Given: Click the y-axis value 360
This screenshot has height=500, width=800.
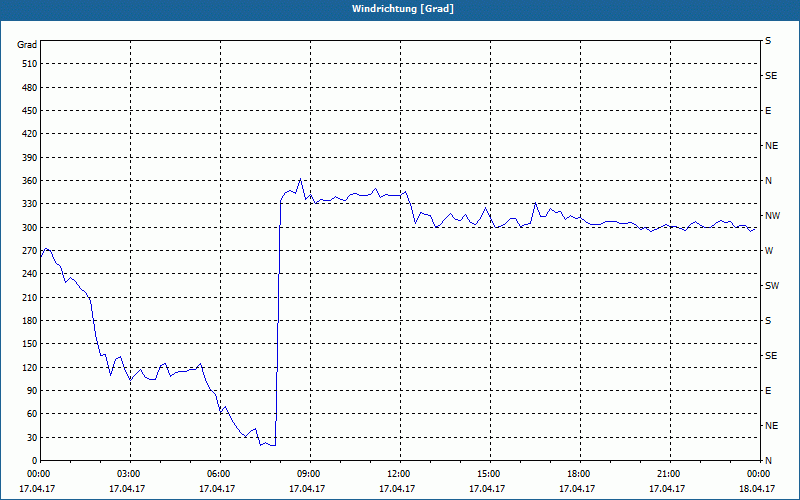Looking at the screenshot, I should [x=30, y=181].
